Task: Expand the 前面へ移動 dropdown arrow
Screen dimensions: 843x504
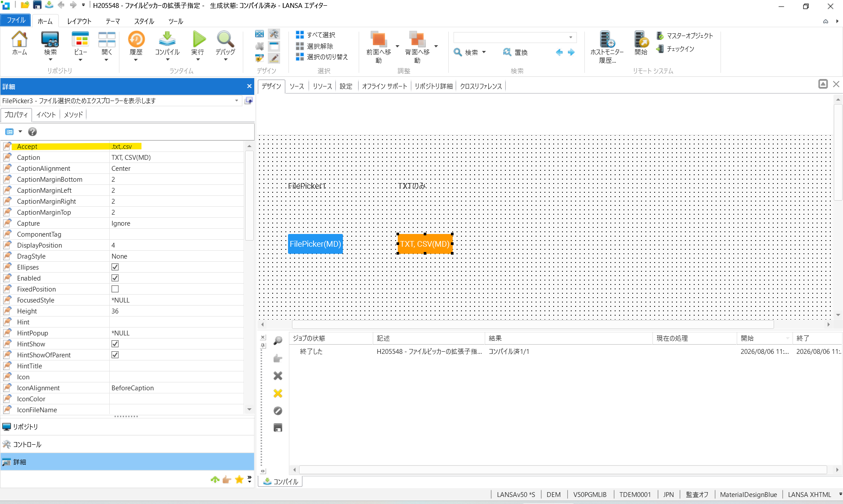Action: pos(397,46)
